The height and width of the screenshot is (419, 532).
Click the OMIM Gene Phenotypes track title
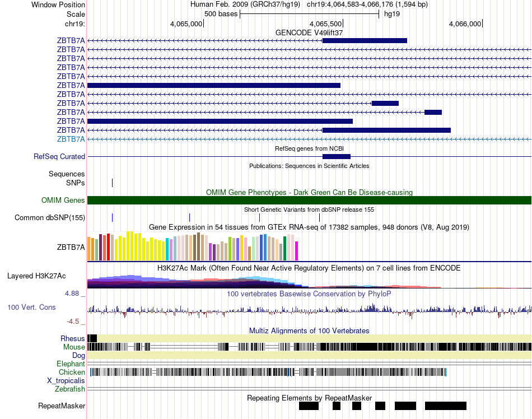(309, 192)
